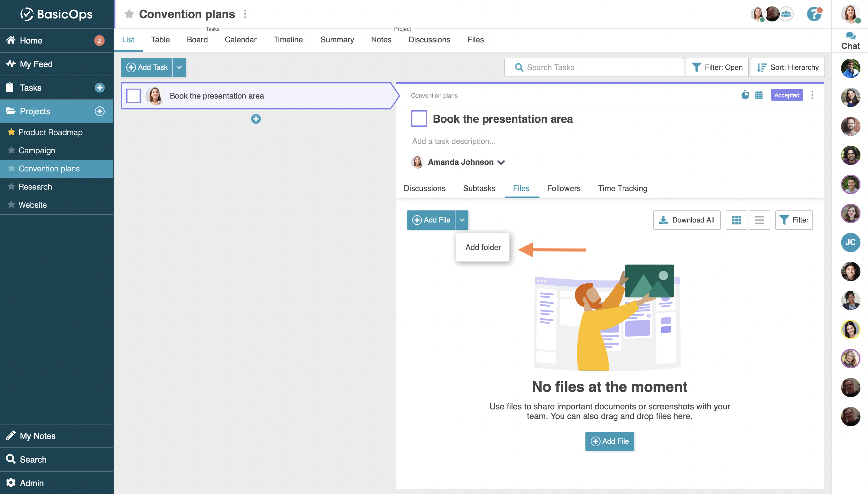
Task: Click the plus icon next to Tasks
Action: click(99, 88)
